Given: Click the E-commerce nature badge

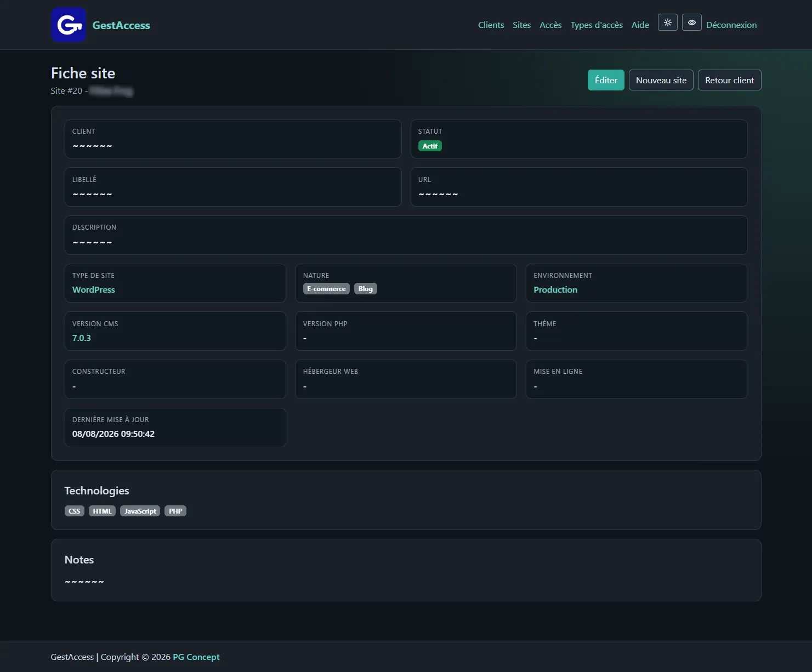Looking at the screenshot, I should (326, 289).
